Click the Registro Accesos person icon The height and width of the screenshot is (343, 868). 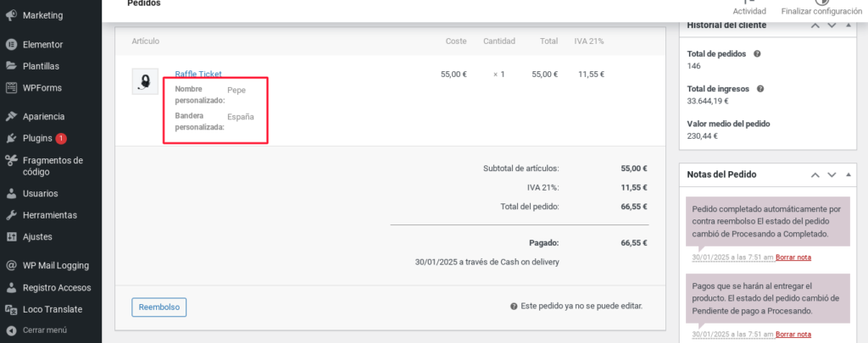click(x=11, y=288)
